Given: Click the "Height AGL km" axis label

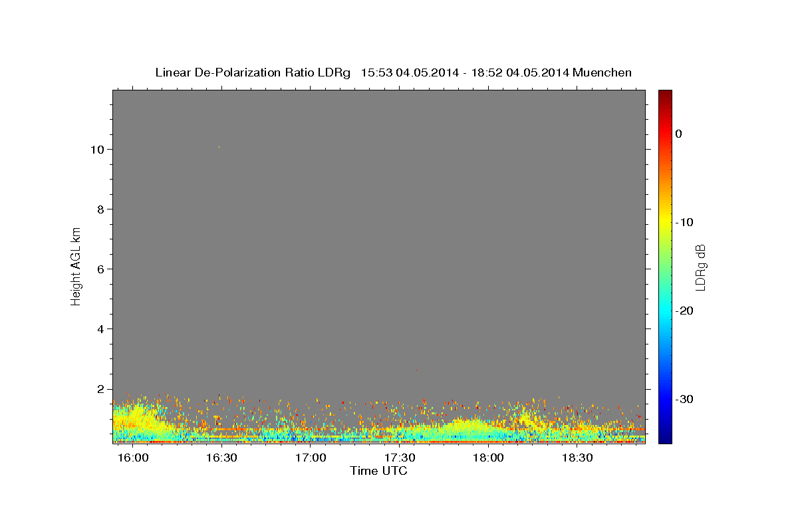Looking at the screenshot, I should [x=76, y=265].
